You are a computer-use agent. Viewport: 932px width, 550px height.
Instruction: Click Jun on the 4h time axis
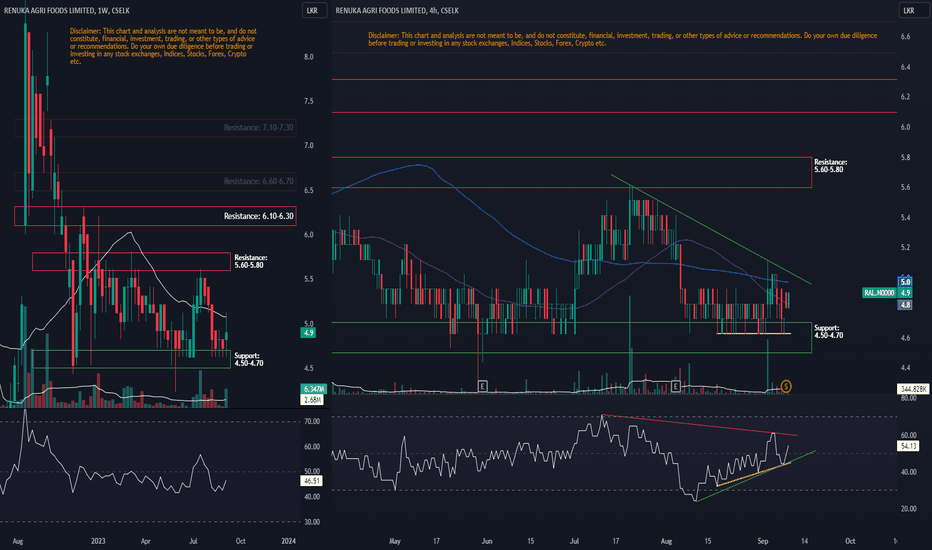(x=487, y=540)
